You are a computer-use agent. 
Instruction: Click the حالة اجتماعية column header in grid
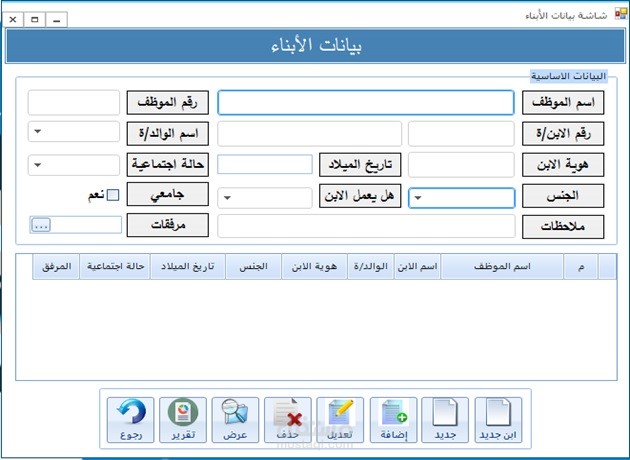115,266
